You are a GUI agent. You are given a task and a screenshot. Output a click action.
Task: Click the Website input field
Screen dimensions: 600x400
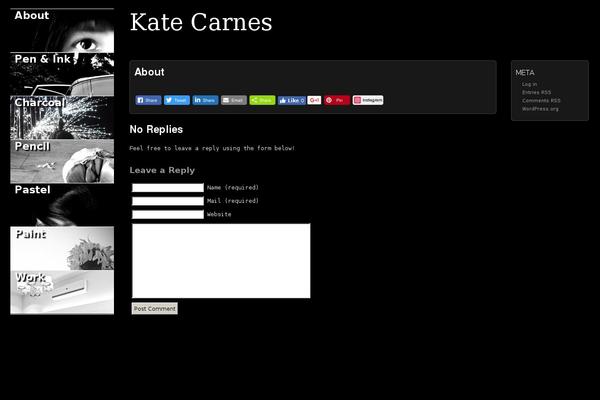click(x=168, y=214)
